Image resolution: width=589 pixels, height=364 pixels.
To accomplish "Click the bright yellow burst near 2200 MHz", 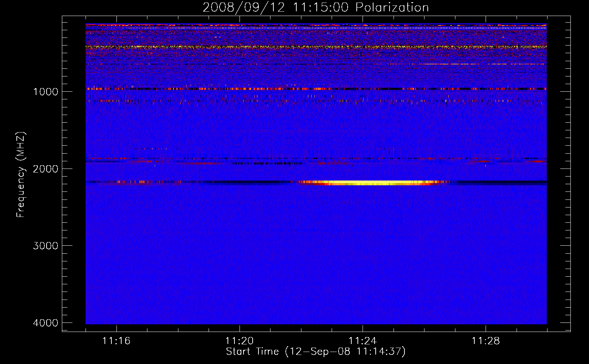I will (375, 183).
